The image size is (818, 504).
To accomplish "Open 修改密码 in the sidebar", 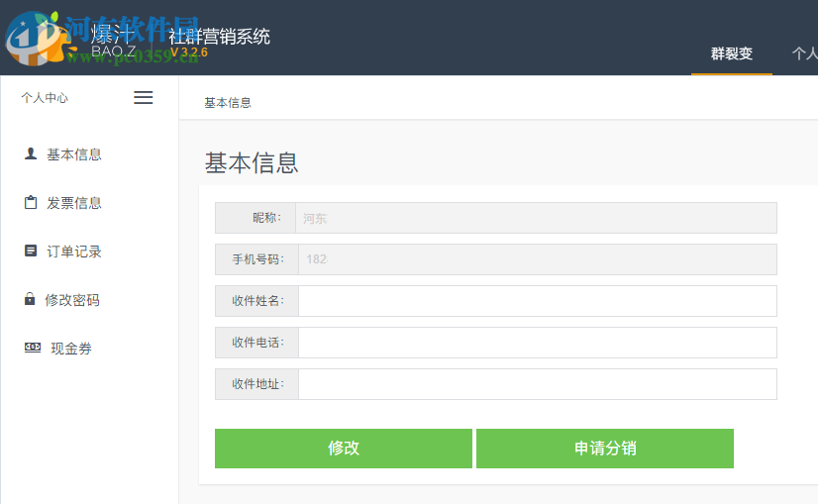I will [72, 300].
